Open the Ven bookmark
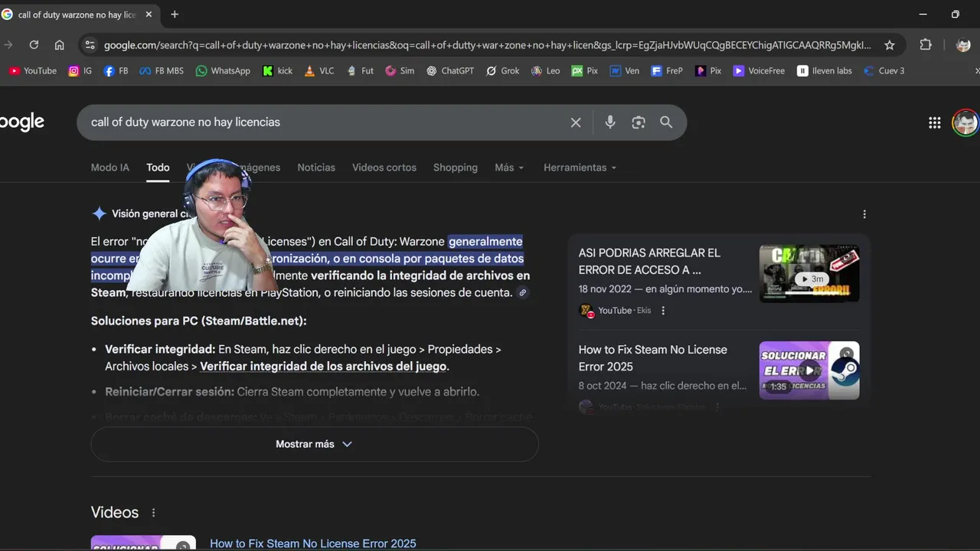980x551 pixels. pyautogui.click(x=625, y=70)
